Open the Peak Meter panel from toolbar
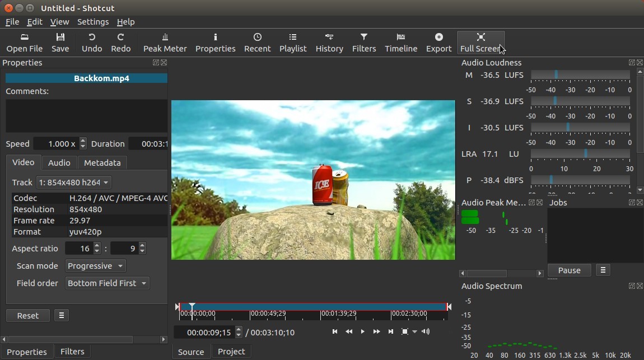644x360 pixels. pyautogui.click(x=165, y=43)
